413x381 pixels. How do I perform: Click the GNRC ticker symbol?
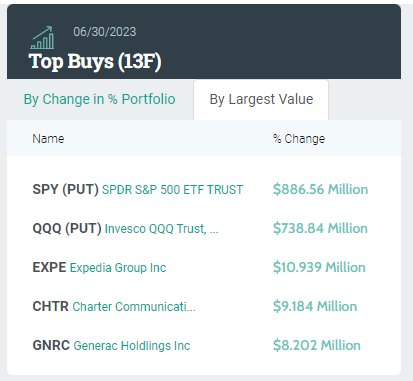[51, 345]
